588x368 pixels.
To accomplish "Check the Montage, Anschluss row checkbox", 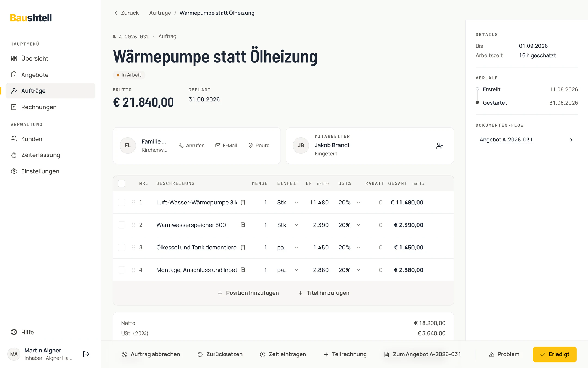I will (122, 270).
